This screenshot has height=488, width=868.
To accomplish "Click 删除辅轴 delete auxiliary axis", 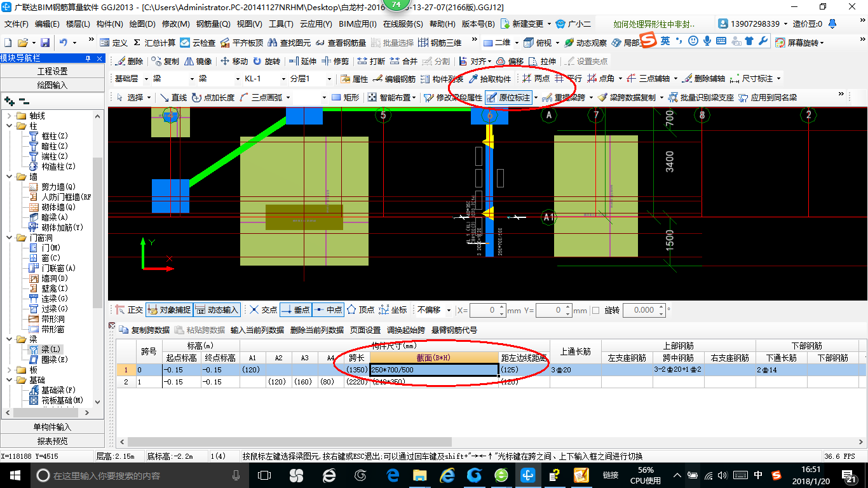I will 703,79.
